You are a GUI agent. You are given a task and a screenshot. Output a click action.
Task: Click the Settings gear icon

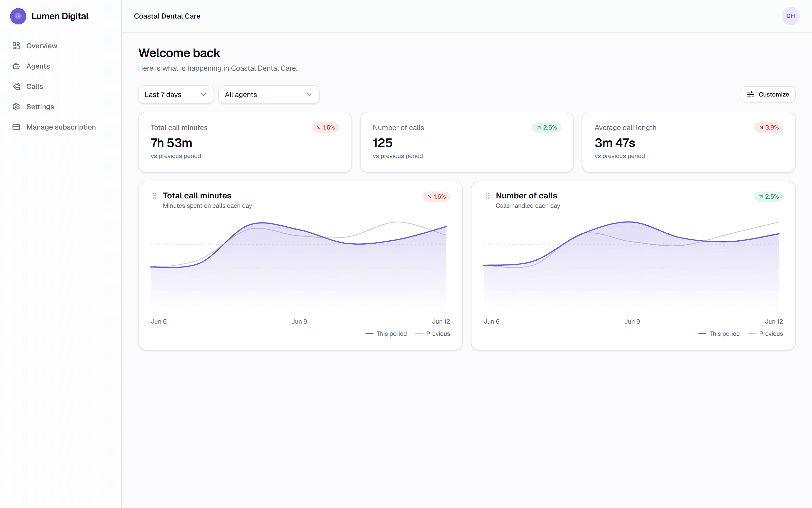pos(16,107)
